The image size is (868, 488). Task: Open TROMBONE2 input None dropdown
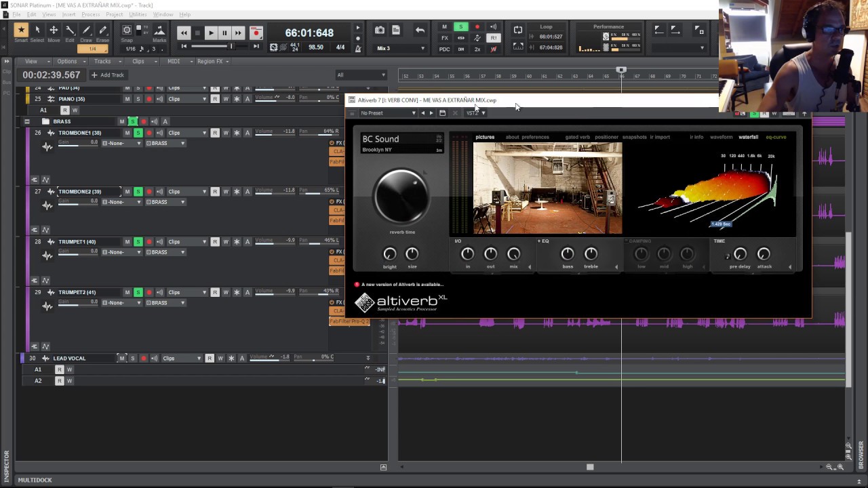[x=121, y=202]
